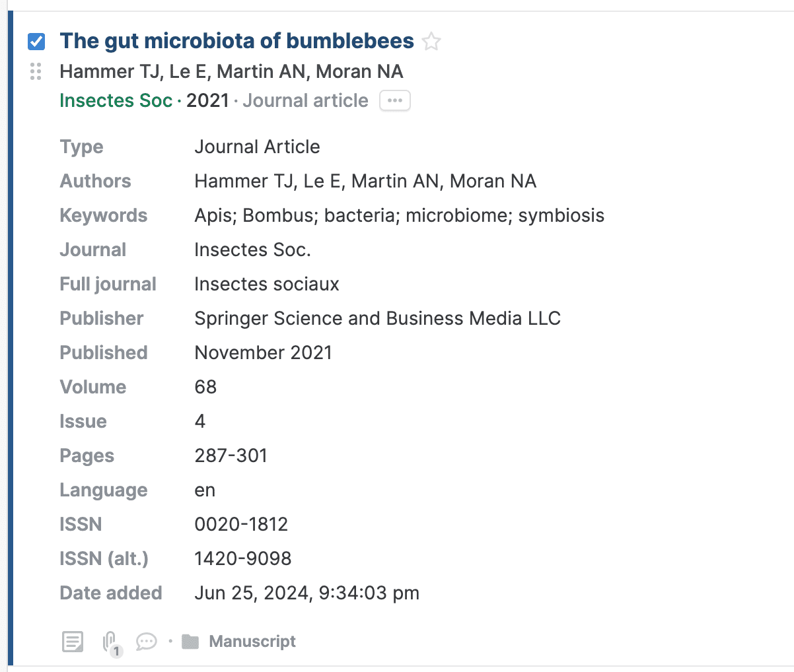794x672 pixels.
Task: Click the Full journal value Insectes sociaux
Action: pyautogui.click(x=266, y=284)
